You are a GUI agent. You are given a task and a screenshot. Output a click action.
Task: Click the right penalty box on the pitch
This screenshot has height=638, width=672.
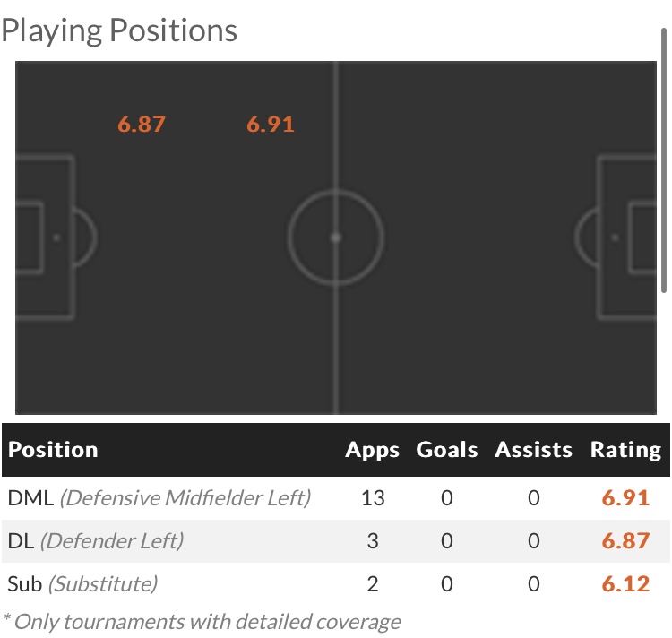coord(626,237)
